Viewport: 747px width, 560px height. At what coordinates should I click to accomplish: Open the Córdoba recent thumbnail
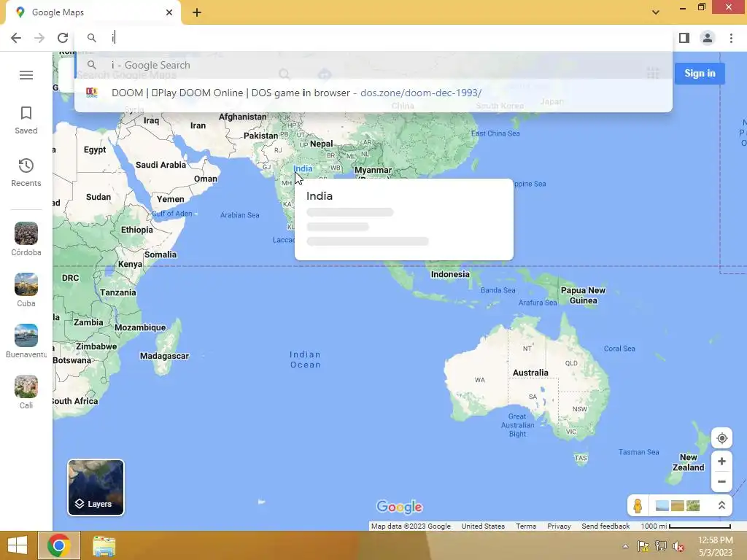click(26, 239)
